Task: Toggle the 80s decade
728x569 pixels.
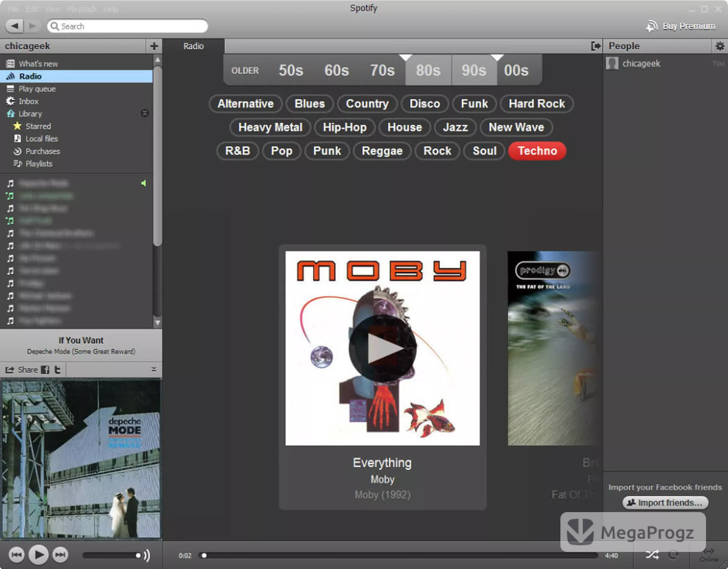Action: [428, 71]
